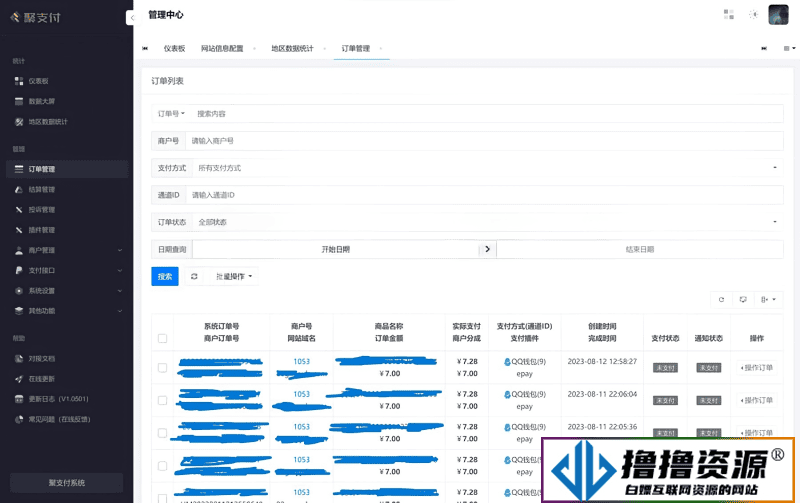This screenshot has width=800, height=503.
Task: Check the order row dated 2023-08-11 22:05:36
Action: [x=162, y=433]
